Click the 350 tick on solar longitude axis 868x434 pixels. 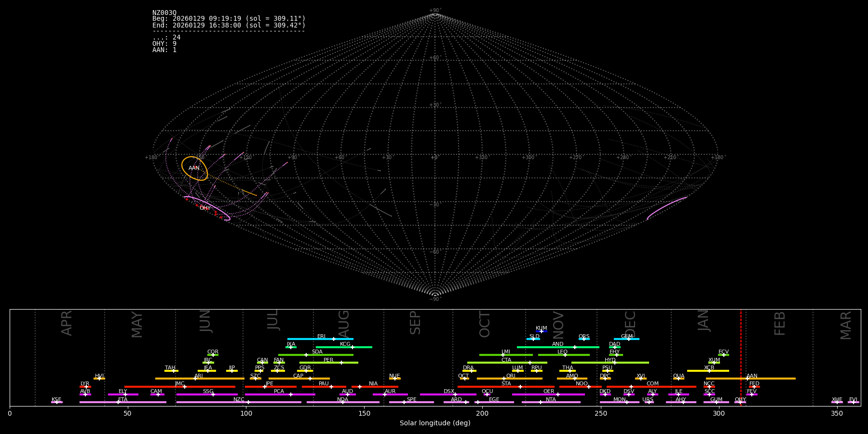(837, 414)
